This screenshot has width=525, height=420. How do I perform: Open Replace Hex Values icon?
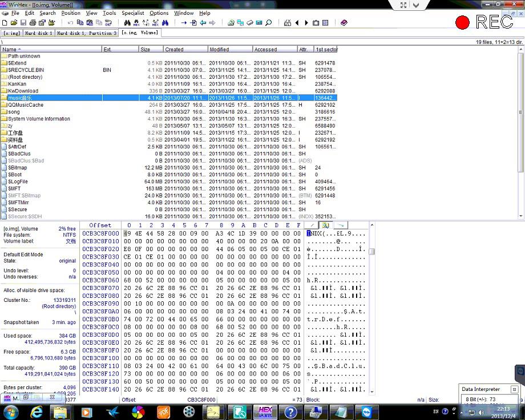point(155,23)
